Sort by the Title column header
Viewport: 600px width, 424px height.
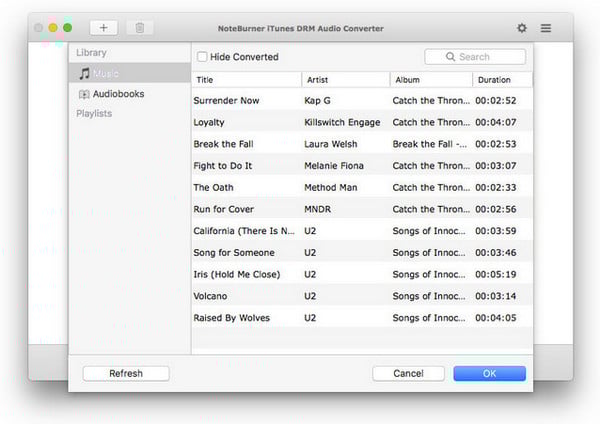click(246, 80)
